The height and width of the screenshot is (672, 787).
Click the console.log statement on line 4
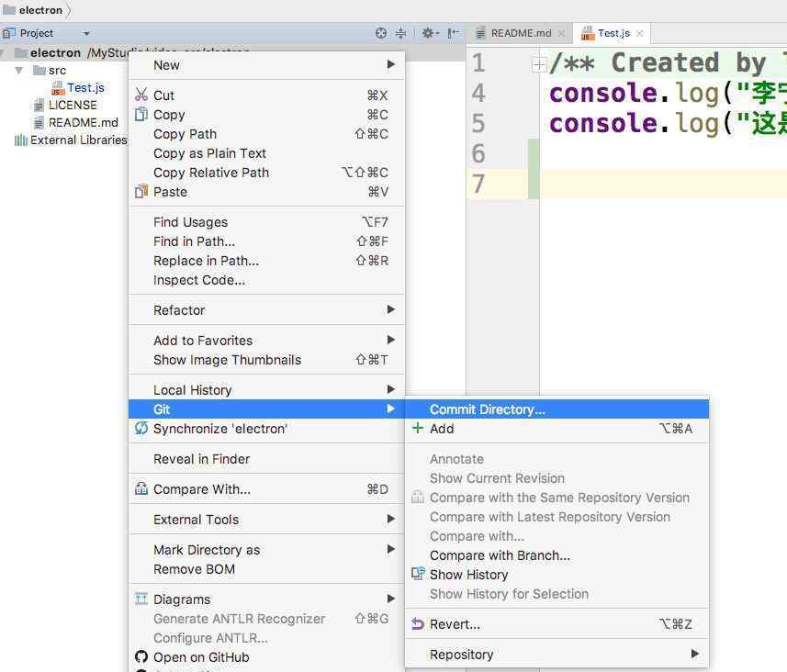click(668, 94)
